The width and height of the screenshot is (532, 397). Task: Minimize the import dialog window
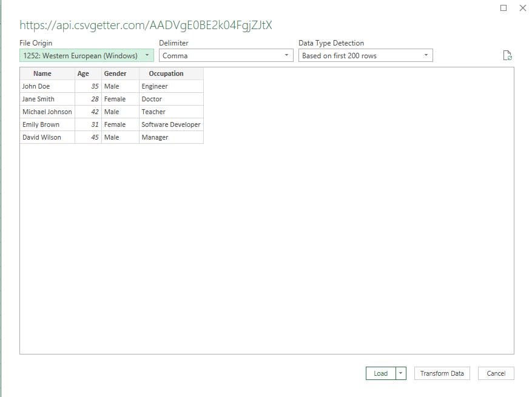coord(503,8)
